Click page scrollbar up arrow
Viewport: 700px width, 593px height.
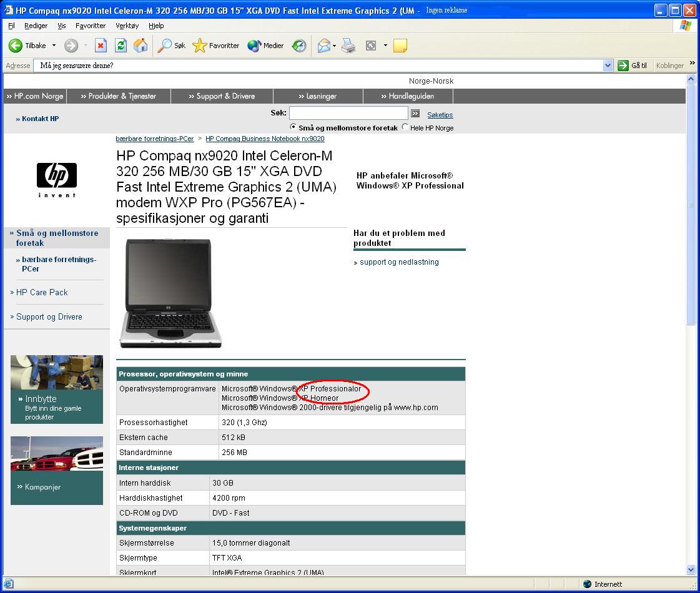tap(691, 79)
